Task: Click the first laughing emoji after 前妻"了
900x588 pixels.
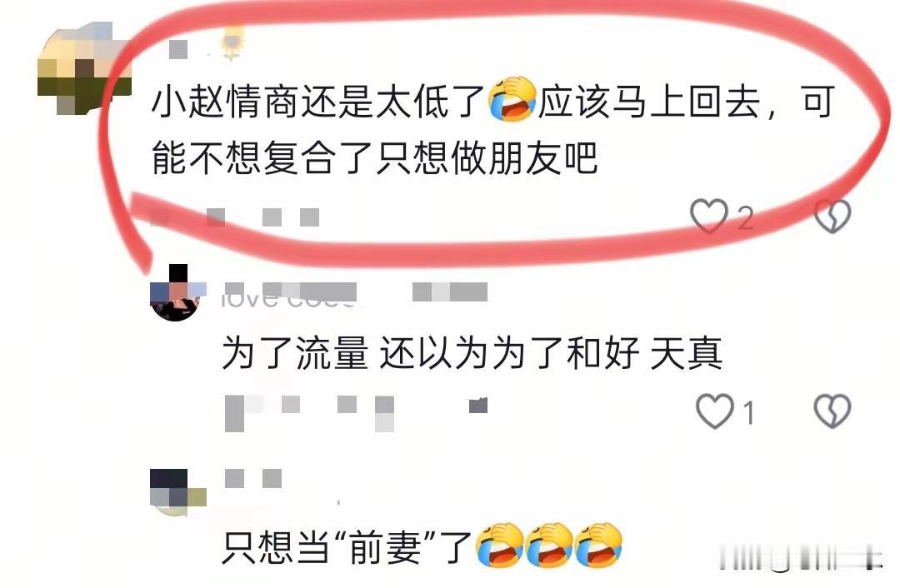Action: tap(499, 545)
